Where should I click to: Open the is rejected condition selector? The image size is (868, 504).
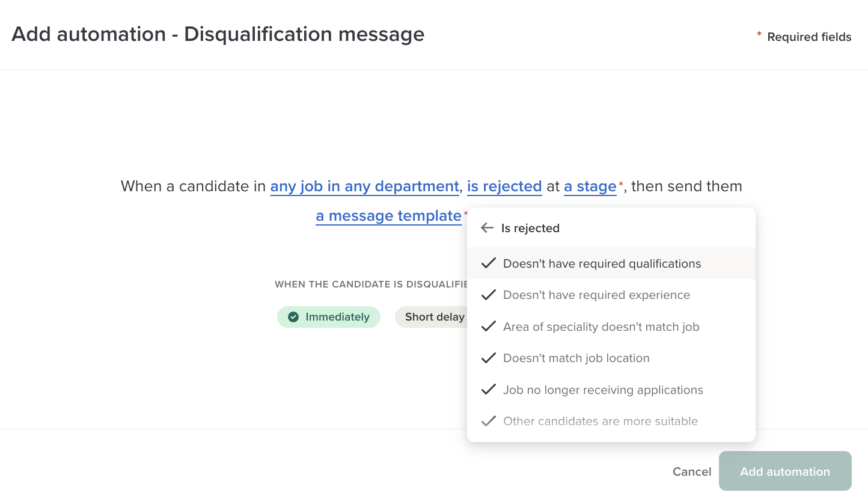point(504,186)
